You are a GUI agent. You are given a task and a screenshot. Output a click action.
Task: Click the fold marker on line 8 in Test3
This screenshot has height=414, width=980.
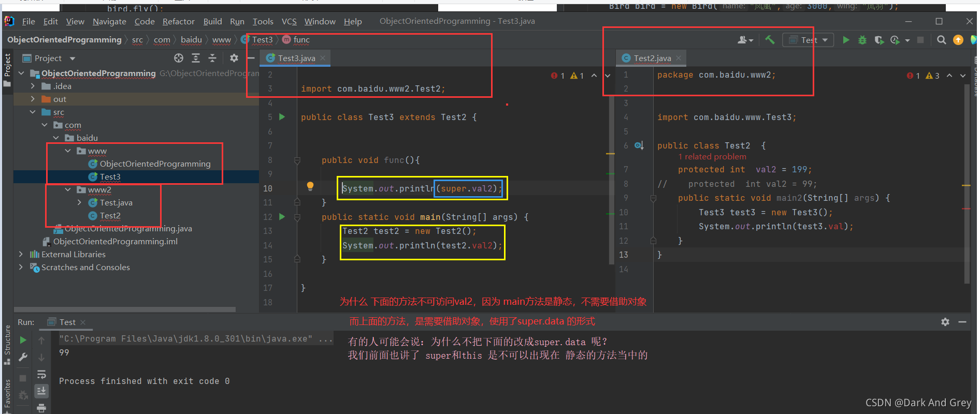(x=297, y=160)
